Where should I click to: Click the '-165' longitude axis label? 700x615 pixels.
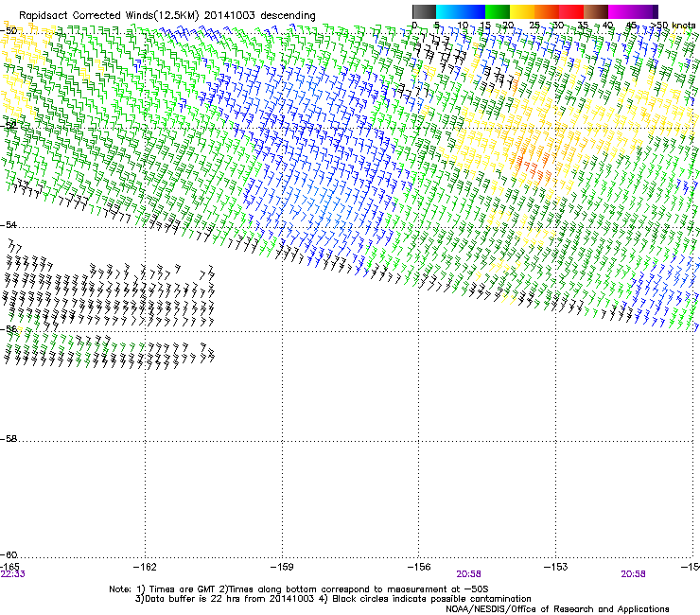[9, 567]
